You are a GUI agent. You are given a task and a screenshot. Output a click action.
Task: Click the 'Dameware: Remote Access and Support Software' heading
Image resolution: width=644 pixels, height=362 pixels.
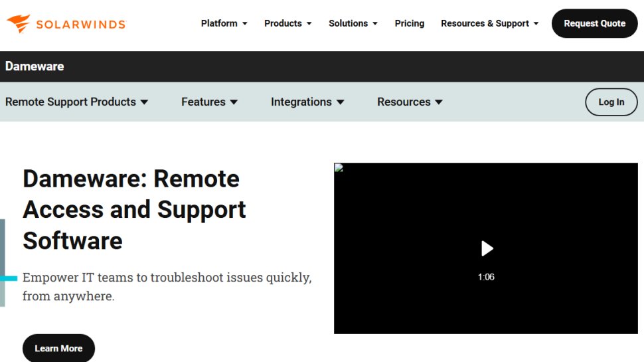pyautogui.click(x=134, y=209)
